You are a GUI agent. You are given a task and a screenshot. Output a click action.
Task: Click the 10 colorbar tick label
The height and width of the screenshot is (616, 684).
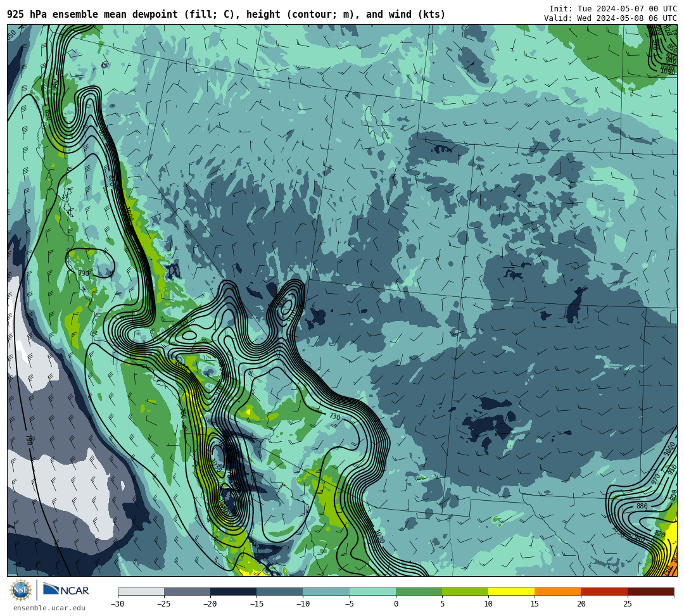click(x=488, y=604)
